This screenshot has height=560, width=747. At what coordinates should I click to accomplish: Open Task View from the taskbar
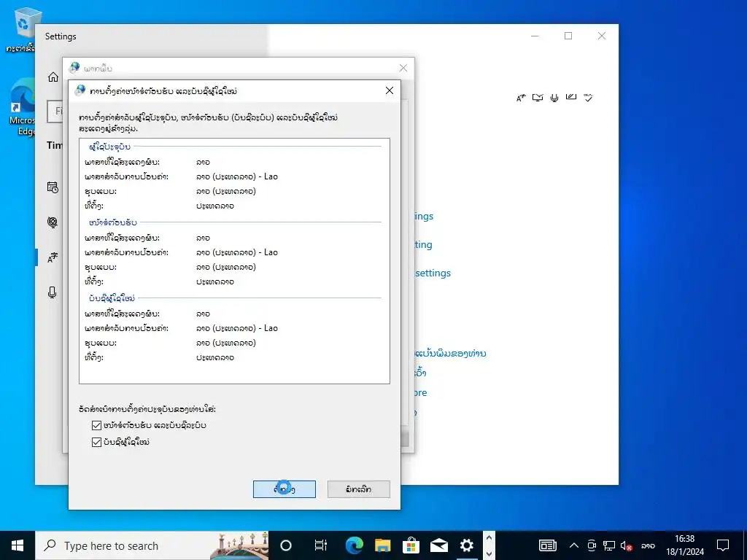point(321,545)
